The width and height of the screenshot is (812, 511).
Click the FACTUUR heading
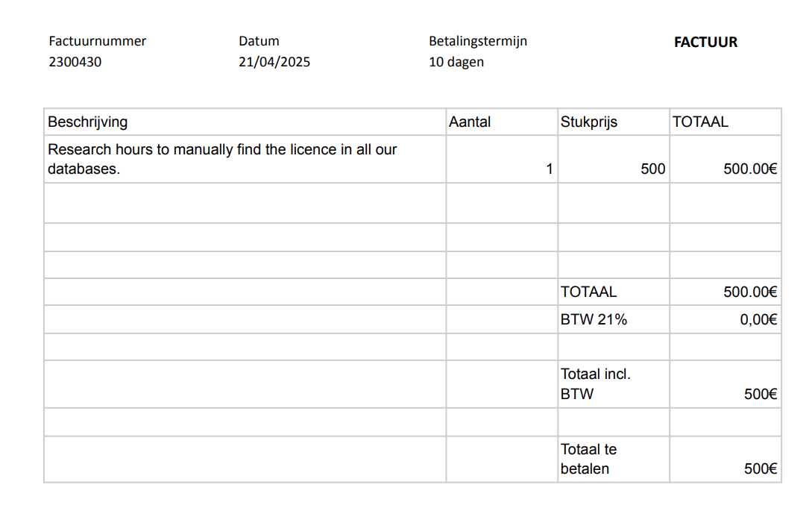pos(705,42)
